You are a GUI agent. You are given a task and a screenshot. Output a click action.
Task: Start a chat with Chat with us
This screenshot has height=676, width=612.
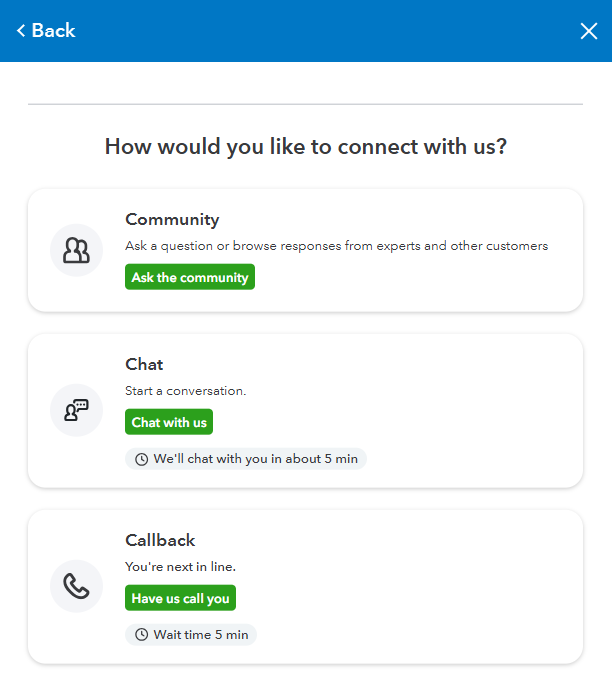coord(169,422)
